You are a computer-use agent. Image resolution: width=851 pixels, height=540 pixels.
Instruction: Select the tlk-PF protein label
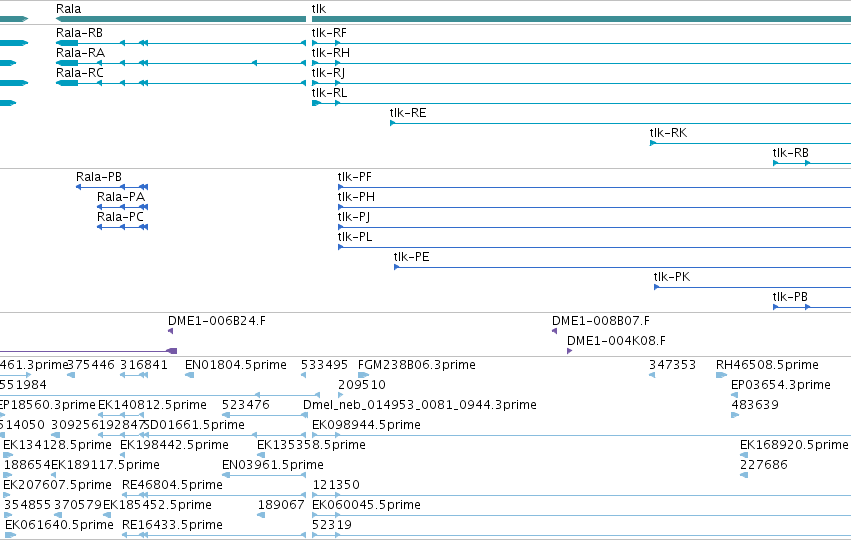(354, 177)
